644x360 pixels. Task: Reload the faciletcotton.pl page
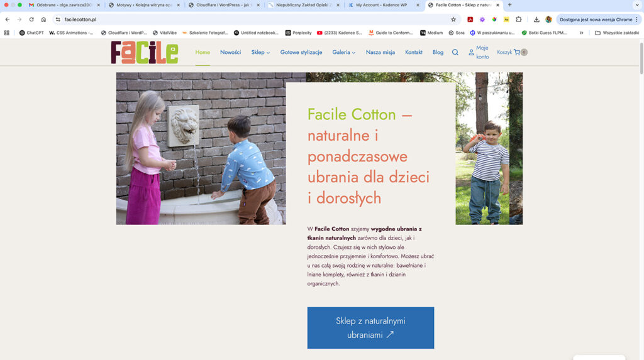[31, 19]
